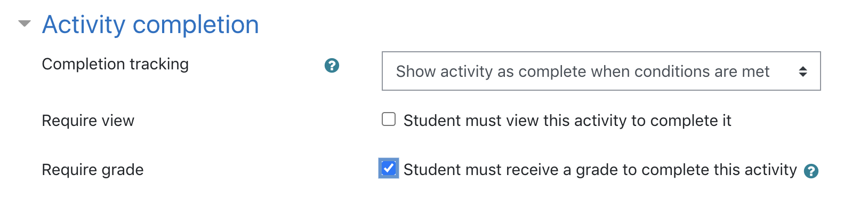The height and width of the screenshot is (206, 868).
Task: Click the question mark after 'complete this activity'
Action: pos(811,171)
